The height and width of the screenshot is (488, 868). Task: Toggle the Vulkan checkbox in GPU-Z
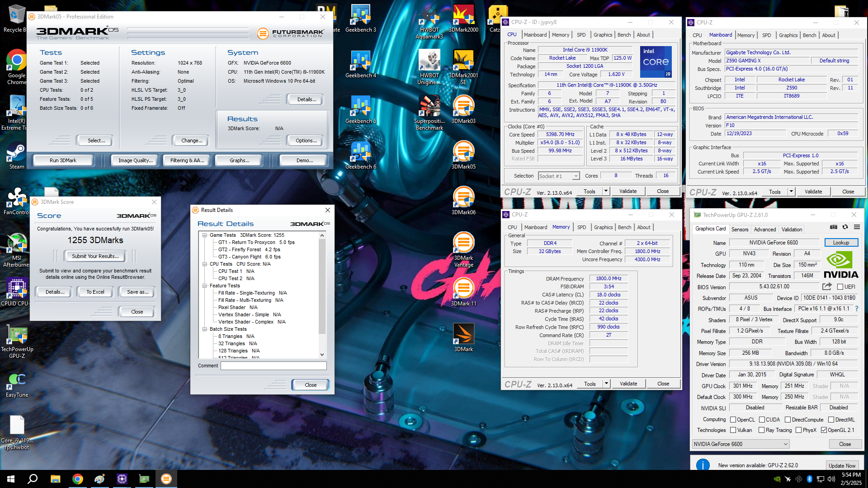point(733,430)
